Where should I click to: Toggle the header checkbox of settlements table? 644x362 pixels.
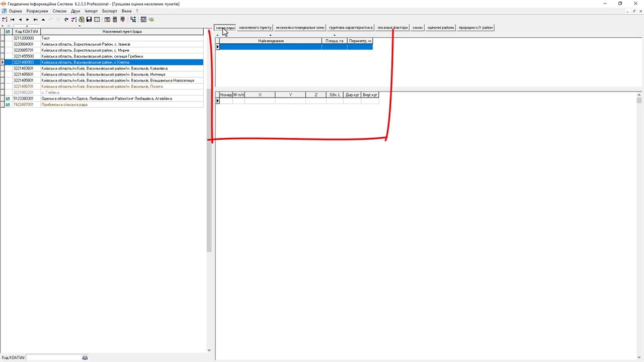pos(8,32)
